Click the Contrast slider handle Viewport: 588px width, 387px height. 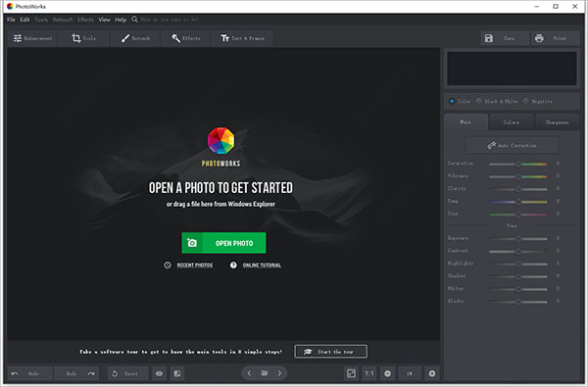pos(518,251)
